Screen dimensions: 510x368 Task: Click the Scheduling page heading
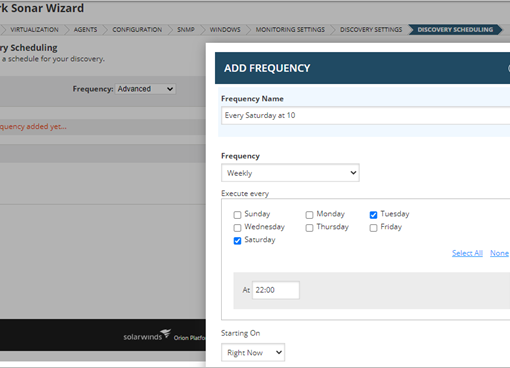tap(29, 48)
